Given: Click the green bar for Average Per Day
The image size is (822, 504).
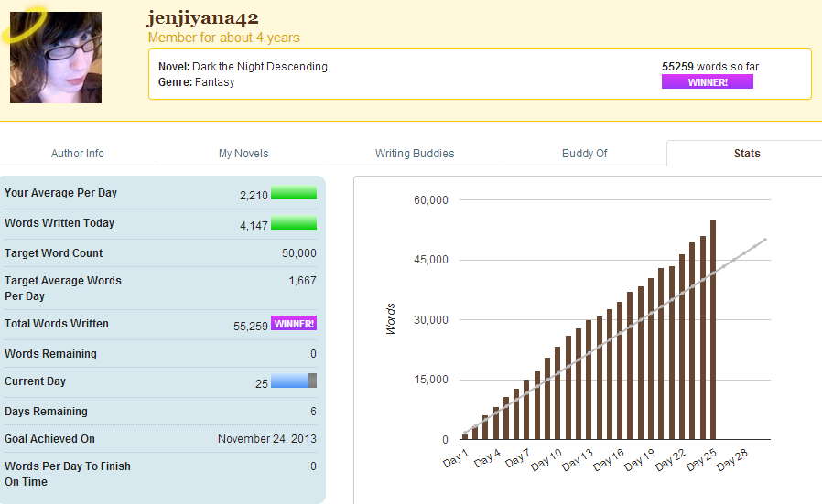Looking at the screenshot, I should [294, 193].
